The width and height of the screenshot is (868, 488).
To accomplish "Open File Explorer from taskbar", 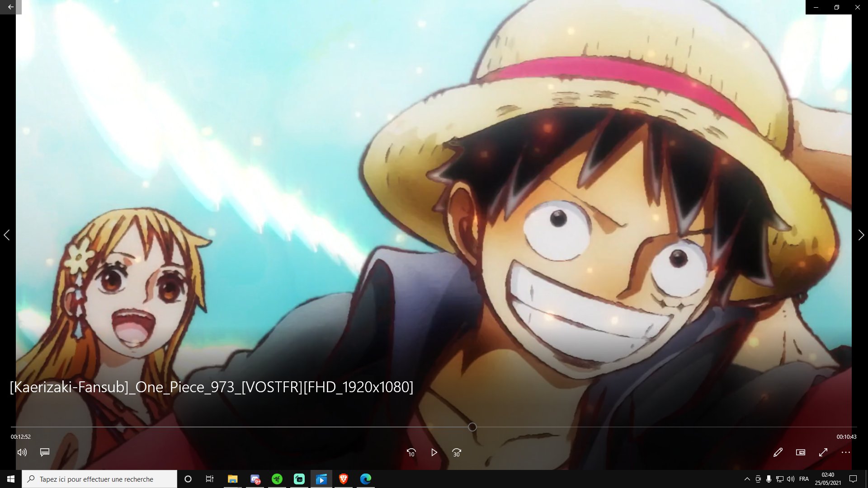I will [232, 479].
